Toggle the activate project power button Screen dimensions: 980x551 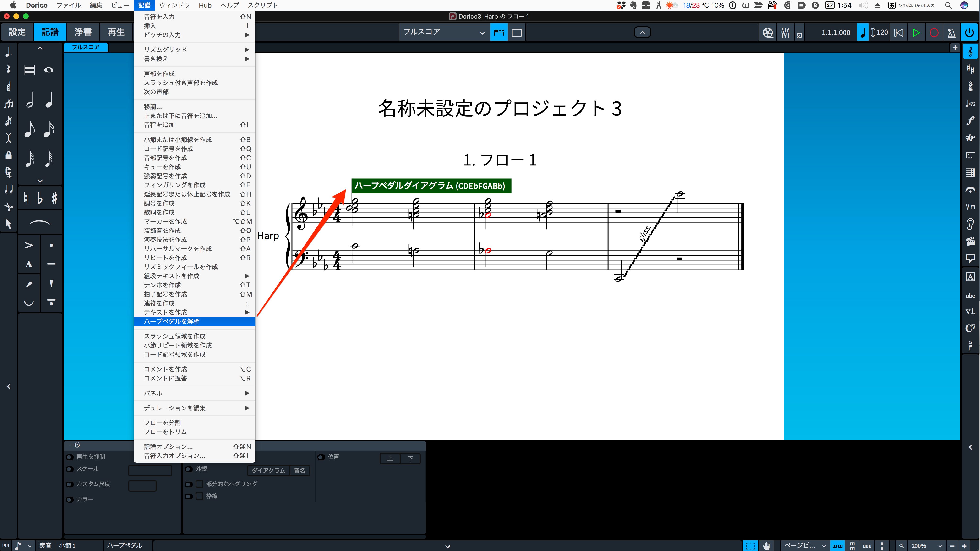pyautogui.click(x=970, y=33)
